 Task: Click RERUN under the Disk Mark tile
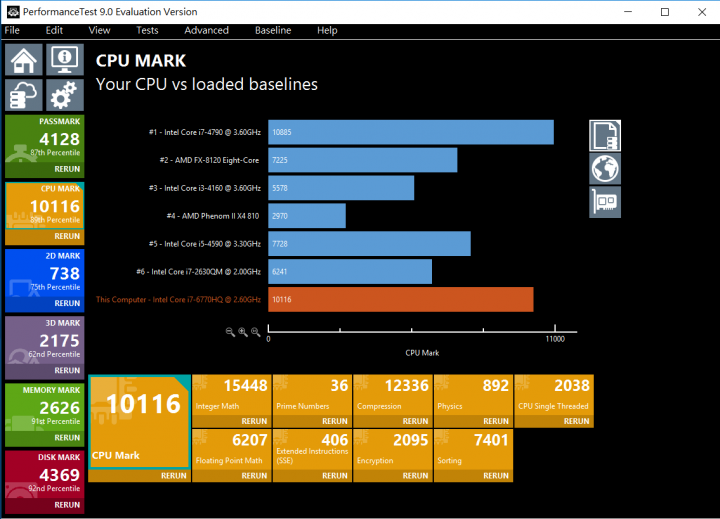67,505
